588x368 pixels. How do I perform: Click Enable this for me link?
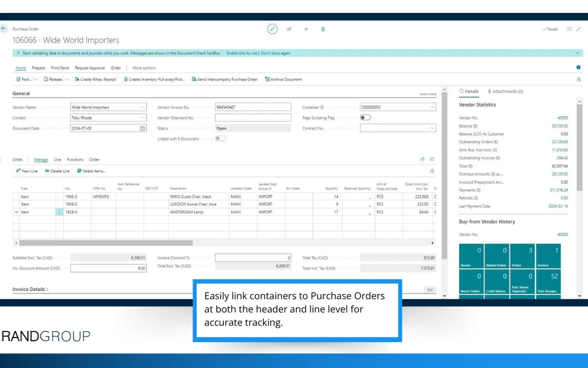click(242, 53)
